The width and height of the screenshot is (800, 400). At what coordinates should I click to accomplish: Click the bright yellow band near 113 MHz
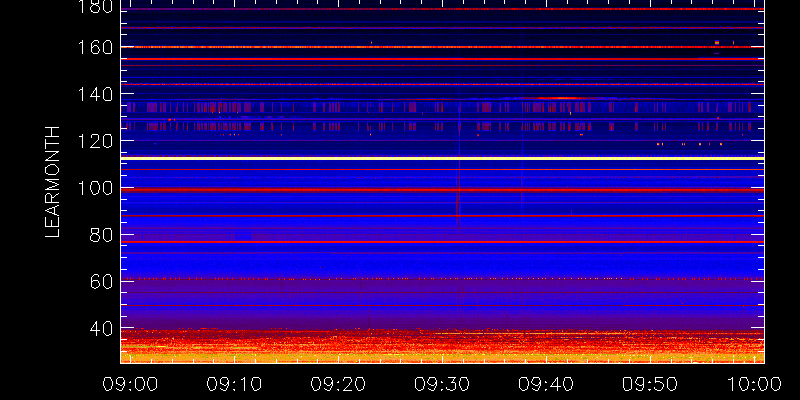pos(442,158)
